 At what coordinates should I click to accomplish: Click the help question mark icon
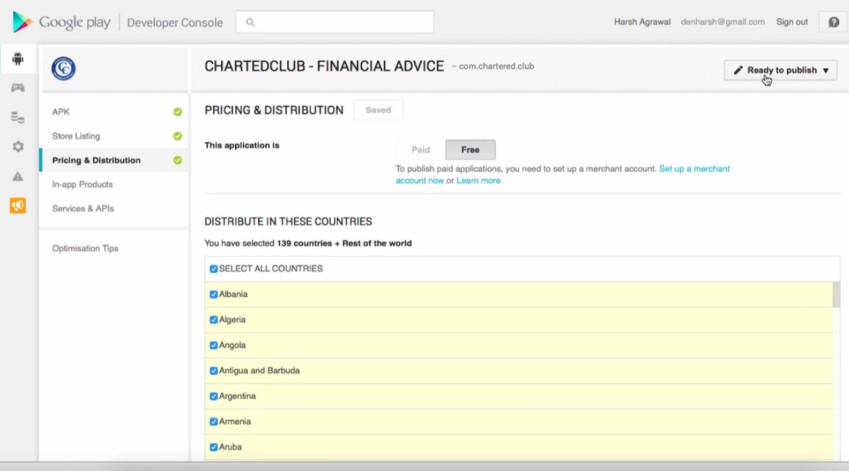click(x=834, y=22)
